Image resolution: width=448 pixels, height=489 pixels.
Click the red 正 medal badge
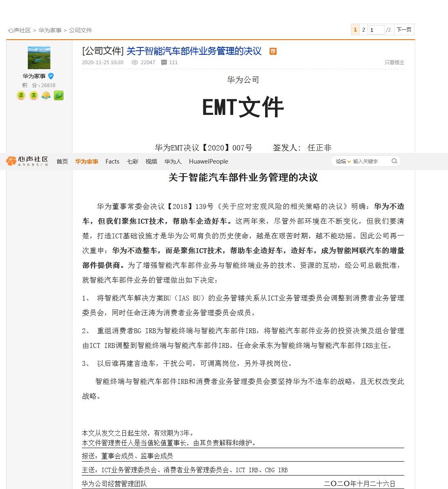click(21, 95)
